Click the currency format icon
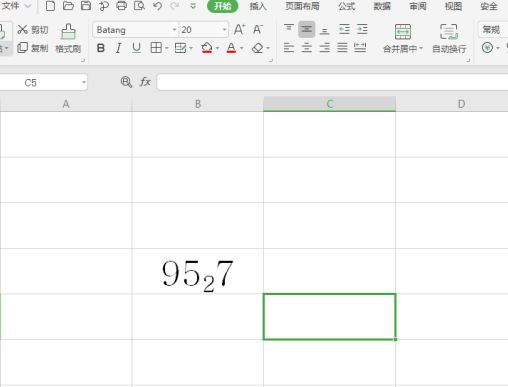The image size is (508, 387). coord(487,48)
